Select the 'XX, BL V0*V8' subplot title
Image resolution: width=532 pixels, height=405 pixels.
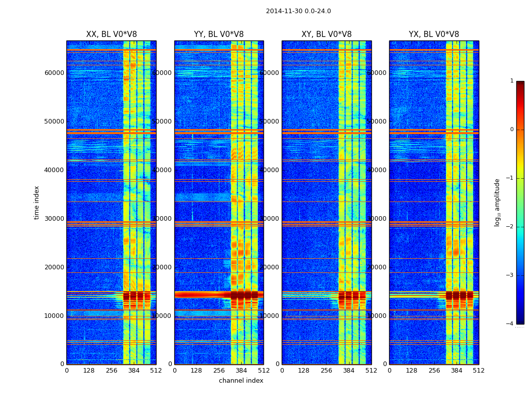tap(111, 34)
